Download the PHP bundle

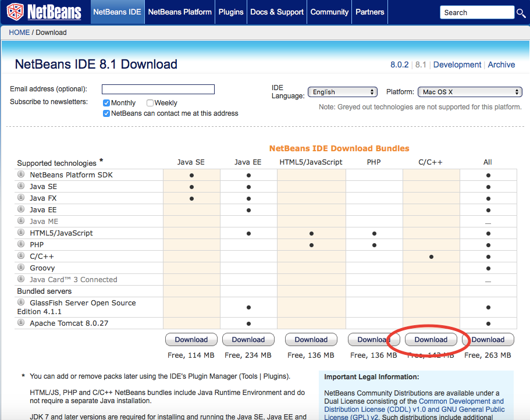click(374, 340)
